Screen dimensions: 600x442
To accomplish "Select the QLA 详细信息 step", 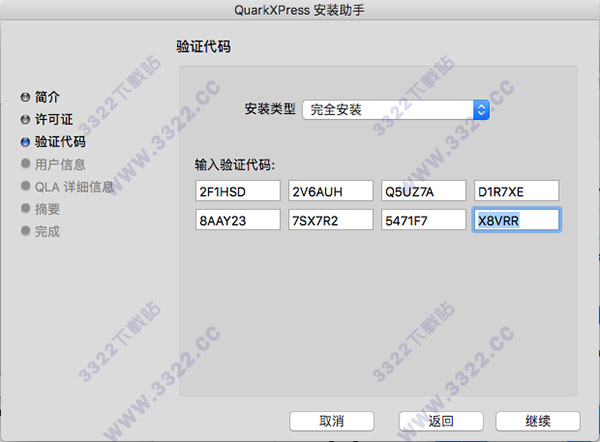I will [x=75, y=187].
